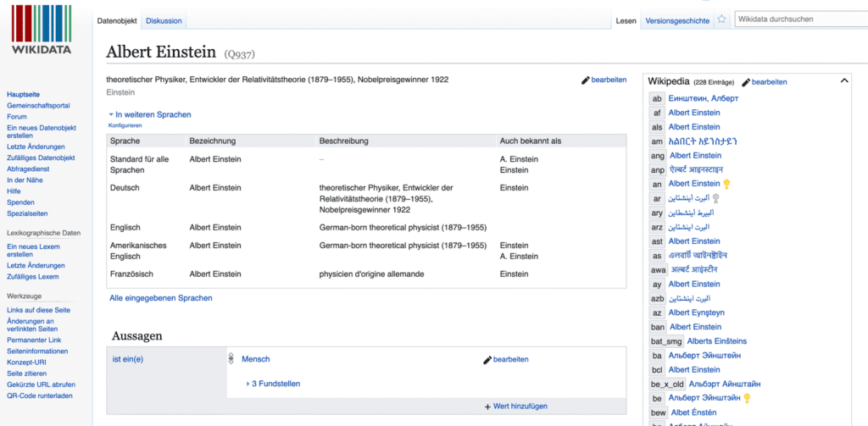The height and width of the screenshot is (426, 868).
Task: Click pencil icon next to Mensch bearbeiten
Action: click(487, 360)
